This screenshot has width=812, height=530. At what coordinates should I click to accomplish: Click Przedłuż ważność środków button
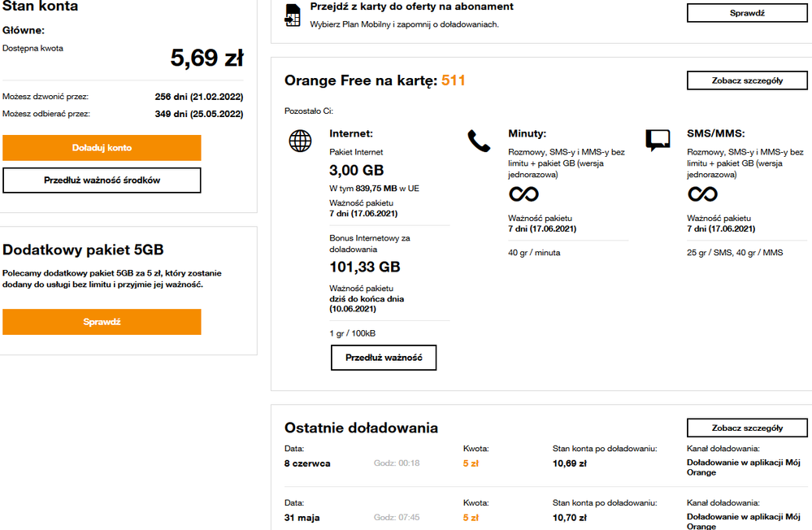tap(102, 180)
